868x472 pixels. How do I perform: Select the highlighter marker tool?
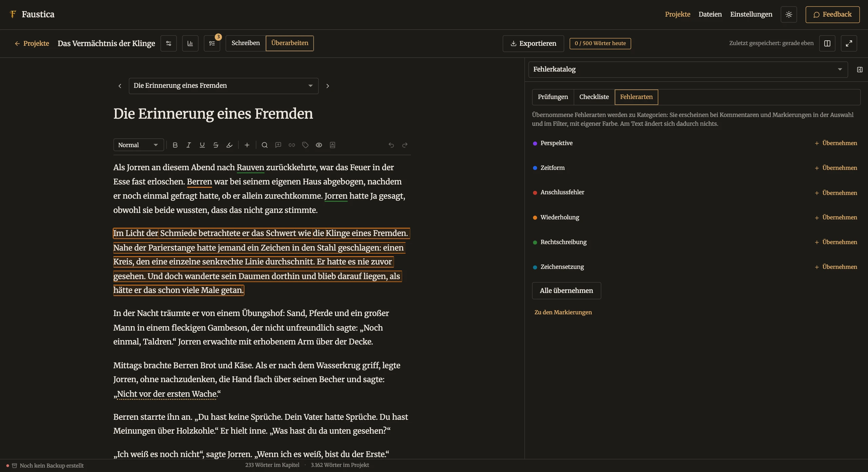point(229,145)
